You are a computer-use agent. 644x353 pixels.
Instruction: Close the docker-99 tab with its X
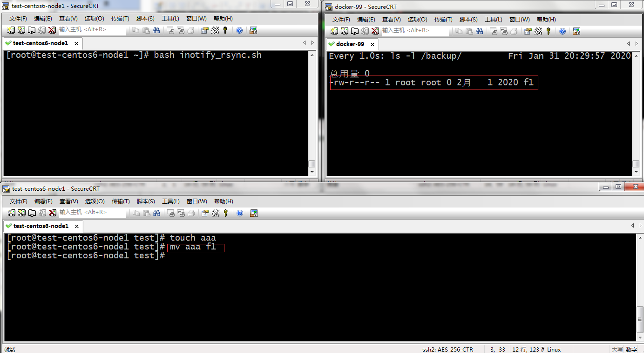click(373, 44)
